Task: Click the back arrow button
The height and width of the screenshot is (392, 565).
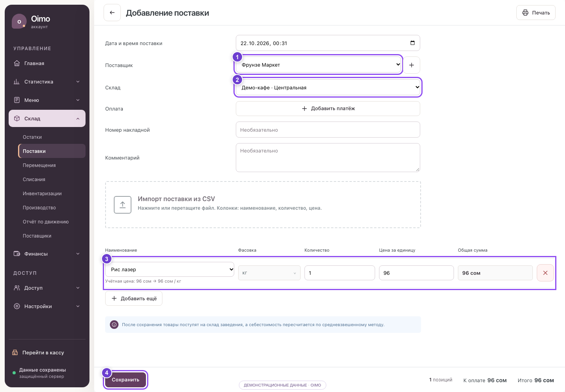Action: [x=112, y=13]
